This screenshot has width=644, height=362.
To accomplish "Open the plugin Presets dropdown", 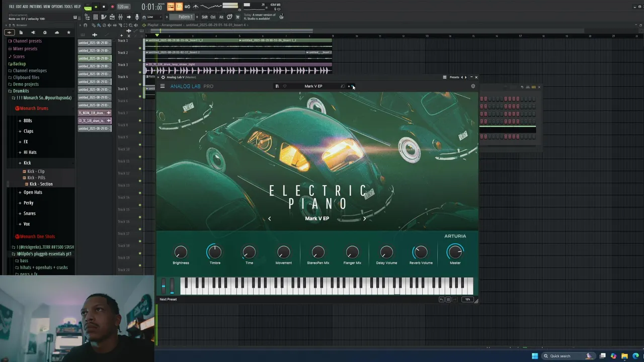I will tap(454, 77).
